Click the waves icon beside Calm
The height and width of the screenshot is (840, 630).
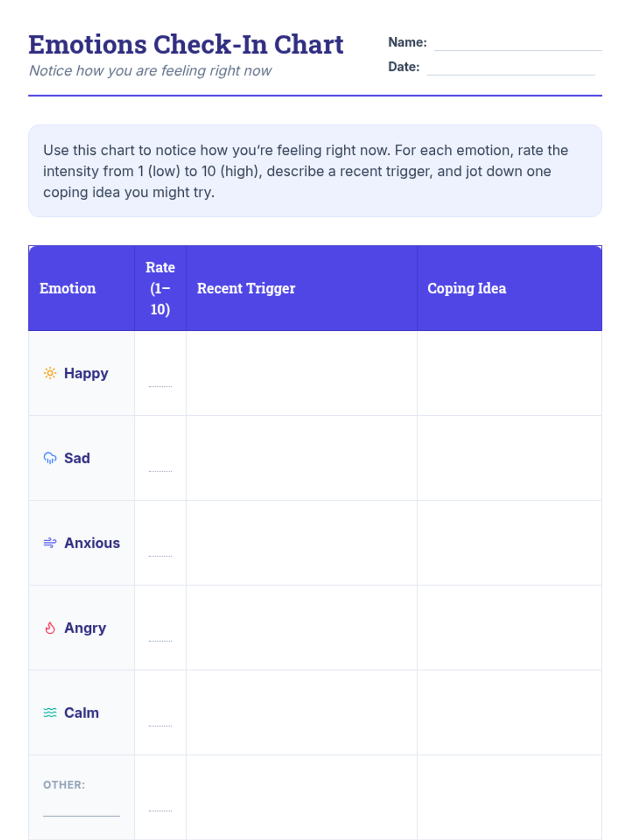tap(50, 712)
